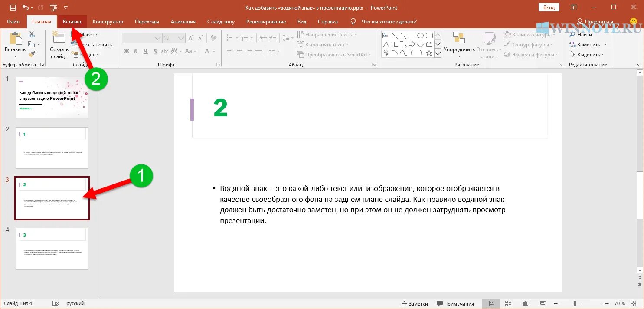Open the Упорядочить arrange menu
The image size is (644, 309).
(459, 45)
